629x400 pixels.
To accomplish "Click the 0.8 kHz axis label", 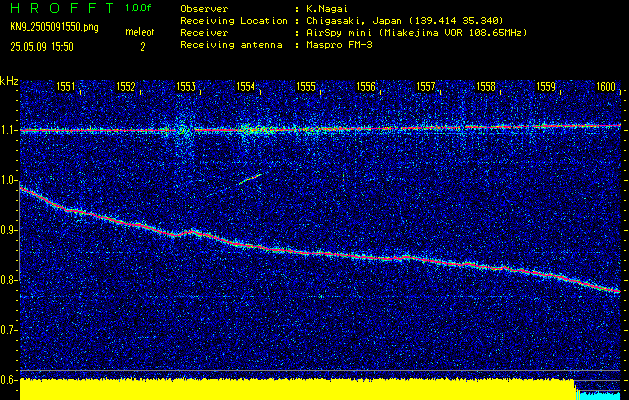I will click(x=9, y=280).
